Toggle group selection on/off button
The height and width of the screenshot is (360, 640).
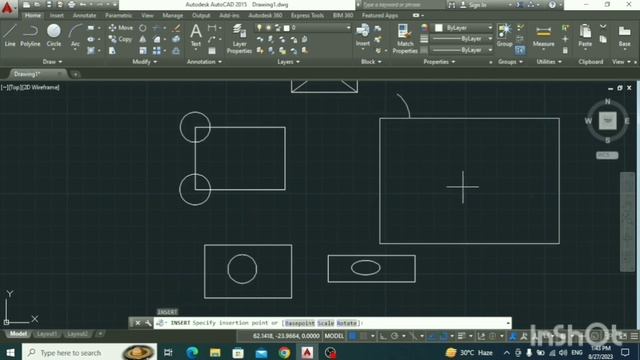click(x=520, y=51)
